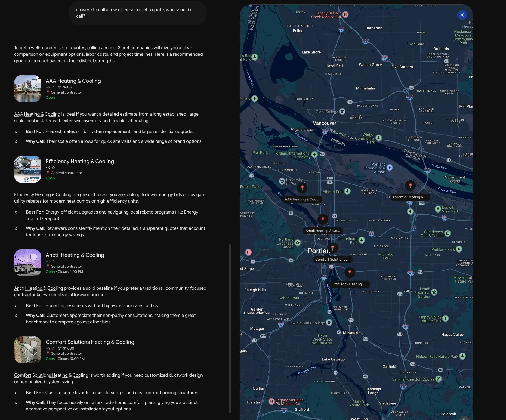Screen dimensions: 506x420
Task: Select the Sah-Hah-Lee Golf Course icon
Action: coord(439,379)
